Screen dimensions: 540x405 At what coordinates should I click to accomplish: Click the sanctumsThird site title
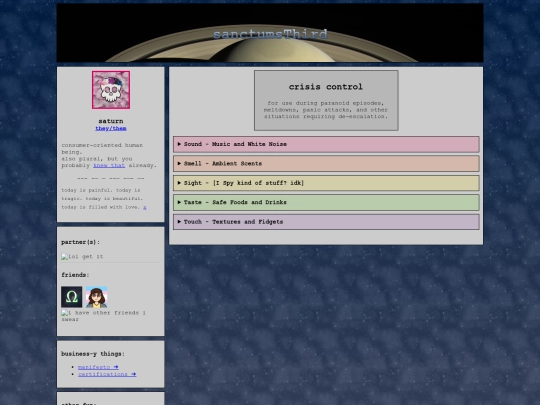[x=270, y=34]
